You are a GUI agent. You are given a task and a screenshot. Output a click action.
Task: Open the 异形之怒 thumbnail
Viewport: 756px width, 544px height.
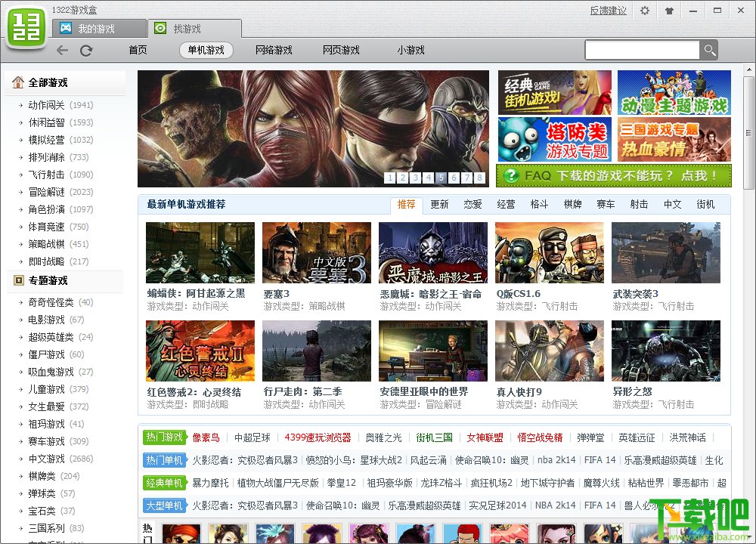[666, 351]
